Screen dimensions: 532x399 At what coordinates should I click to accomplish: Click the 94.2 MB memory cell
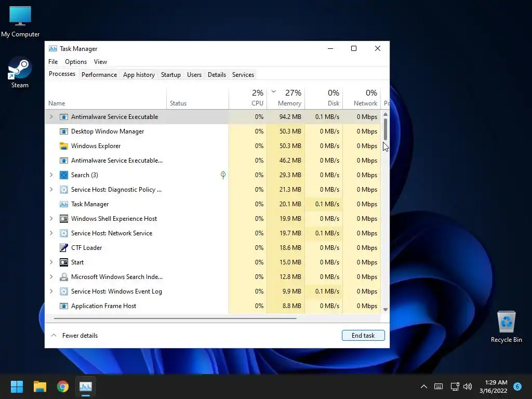[x=286, y=117]
